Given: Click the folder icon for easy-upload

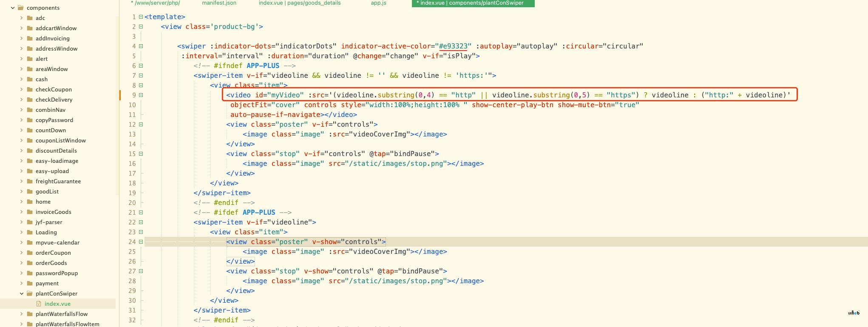Looking at the screenshot, I should [30, 171].
